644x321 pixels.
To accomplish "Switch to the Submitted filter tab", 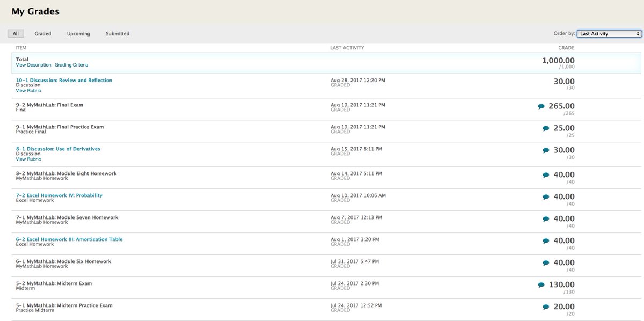I will tap(118, 33).
